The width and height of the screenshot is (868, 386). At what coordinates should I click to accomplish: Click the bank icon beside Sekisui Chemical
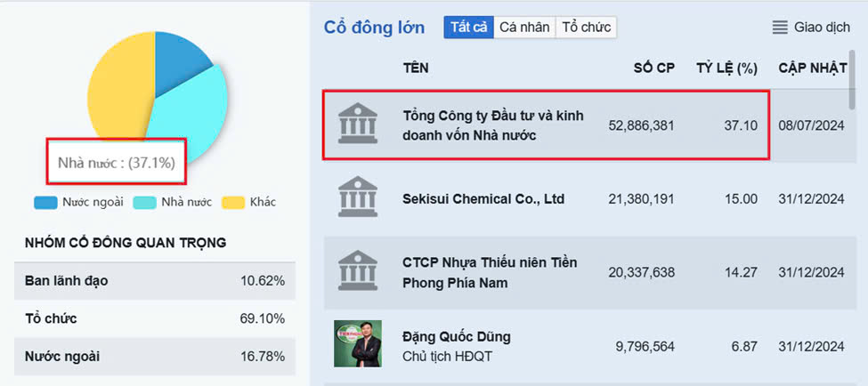[358, 198]
